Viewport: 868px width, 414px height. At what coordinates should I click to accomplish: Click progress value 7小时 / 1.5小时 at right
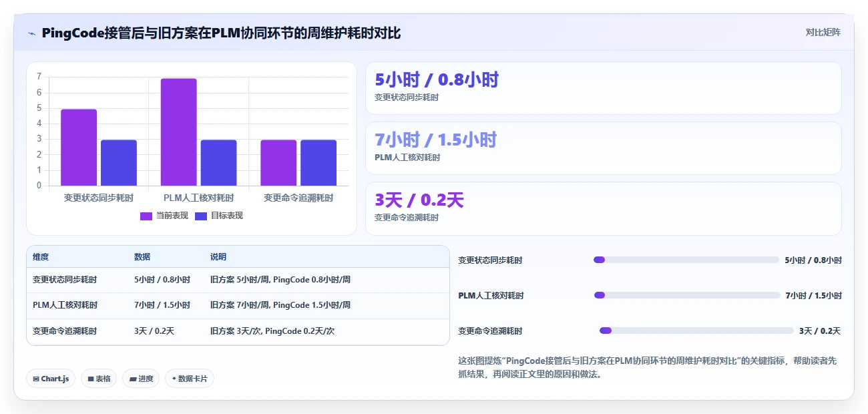pos(814,296)
